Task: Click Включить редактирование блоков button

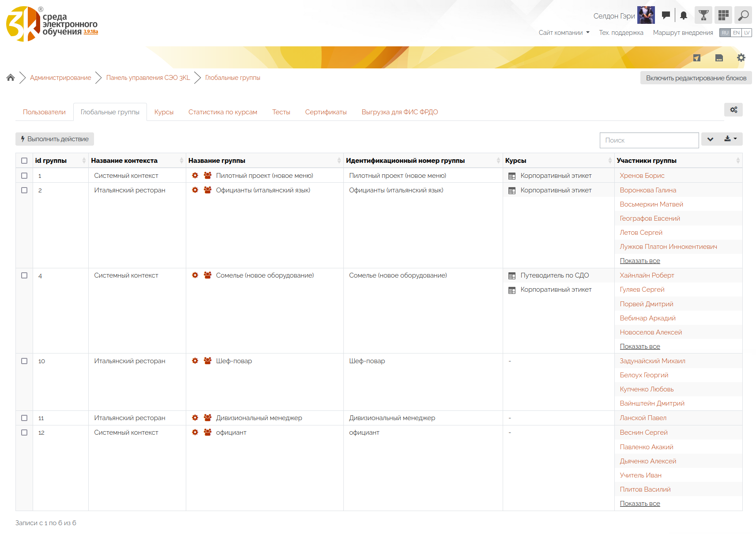Action: point(696,78)
